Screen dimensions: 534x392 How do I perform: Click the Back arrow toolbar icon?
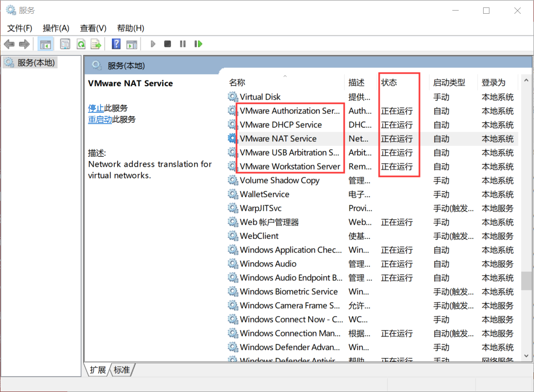point(9,44)
